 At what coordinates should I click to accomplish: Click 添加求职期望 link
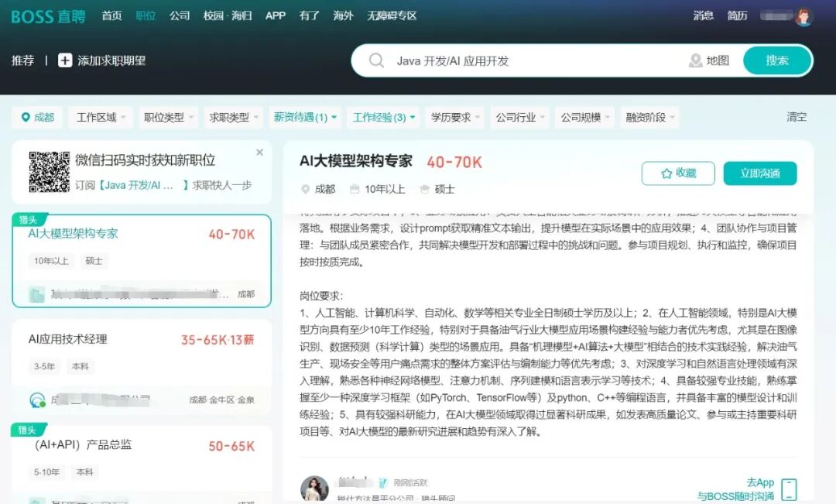coord(102,60)
